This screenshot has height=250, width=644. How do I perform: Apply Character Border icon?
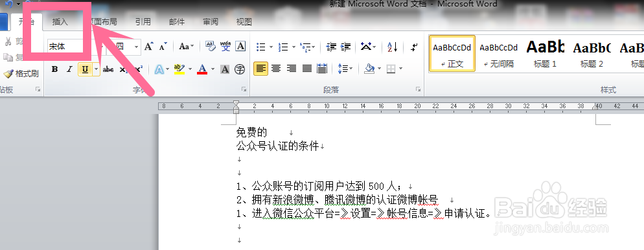point(240,47)
